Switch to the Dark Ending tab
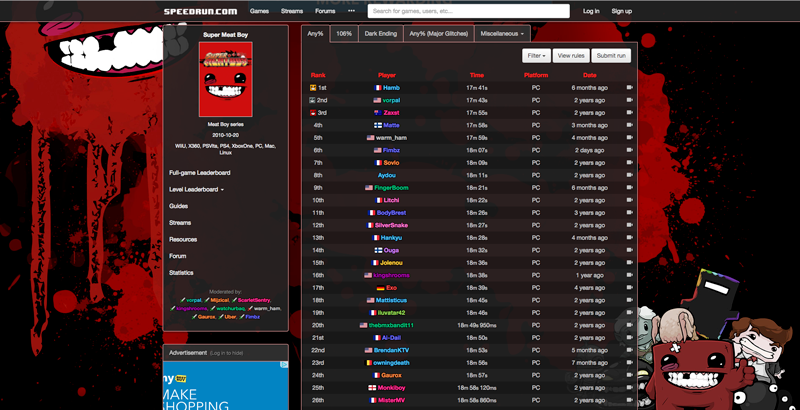 (381, 34)
